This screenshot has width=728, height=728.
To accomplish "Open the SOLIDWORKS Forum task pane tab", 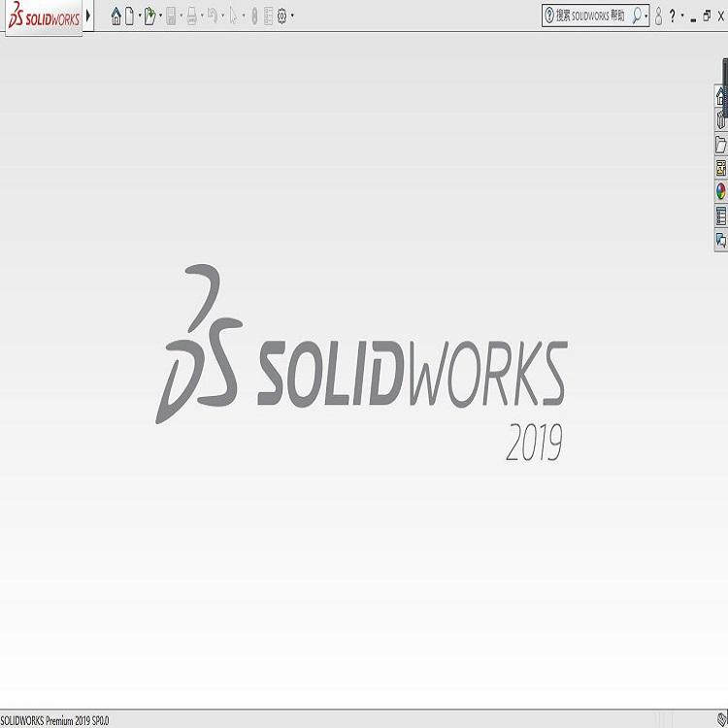I will click(720, 239).
